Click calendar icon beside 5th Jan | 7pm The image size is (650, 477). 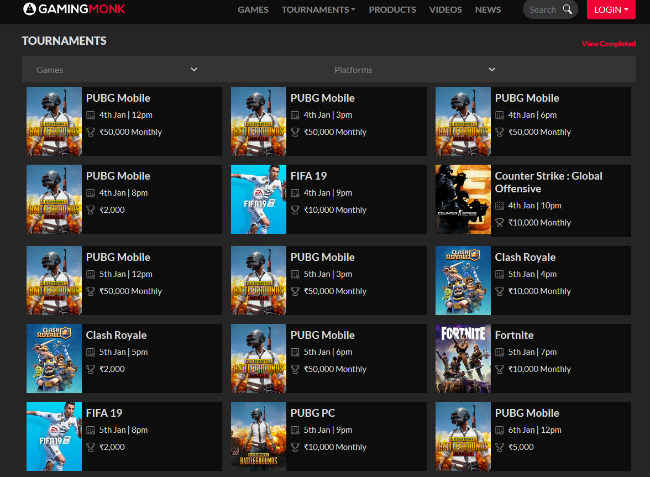click(500, 352)
